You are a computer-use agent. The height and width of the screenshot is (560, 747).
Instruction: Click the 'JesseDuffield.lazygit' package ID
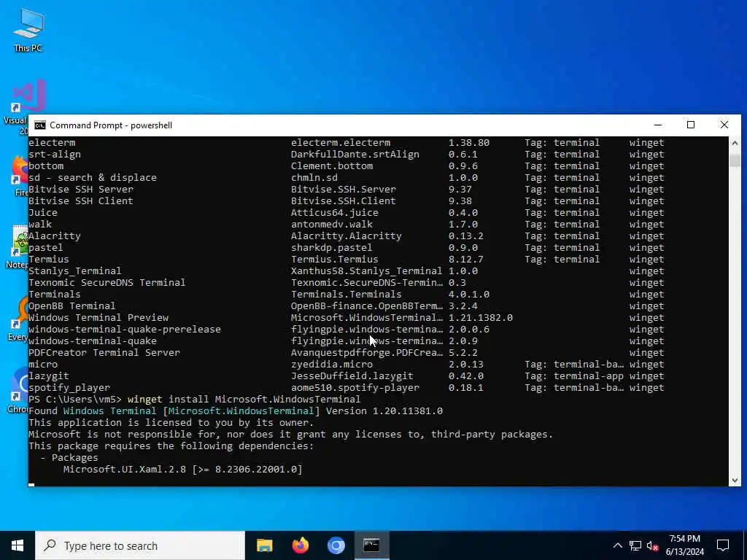(352, 376)
